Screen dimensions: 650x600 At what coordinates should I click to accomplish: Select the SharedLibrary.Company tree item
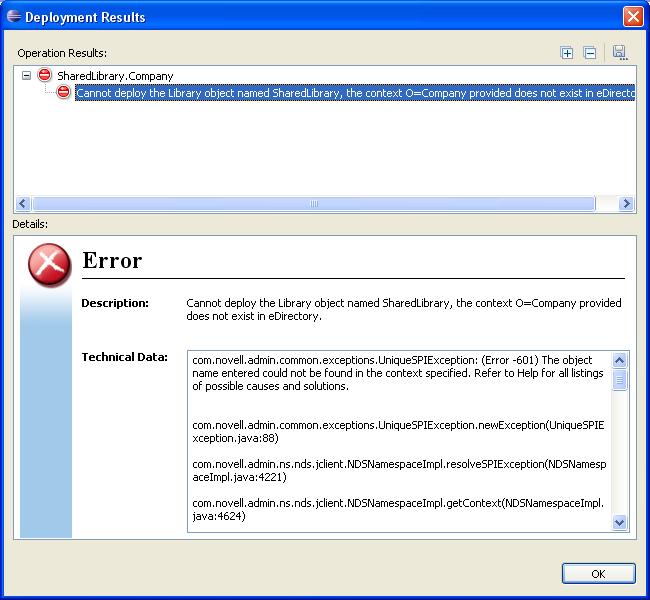pyautogui.click(x=115, y=76)
